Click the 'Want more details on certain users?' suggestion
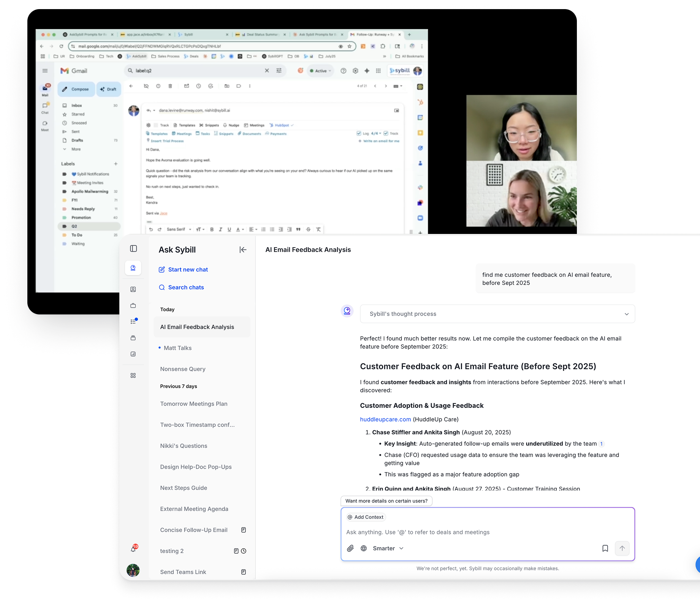The height and width of the screenshot is (600, 700). (386, 501)
